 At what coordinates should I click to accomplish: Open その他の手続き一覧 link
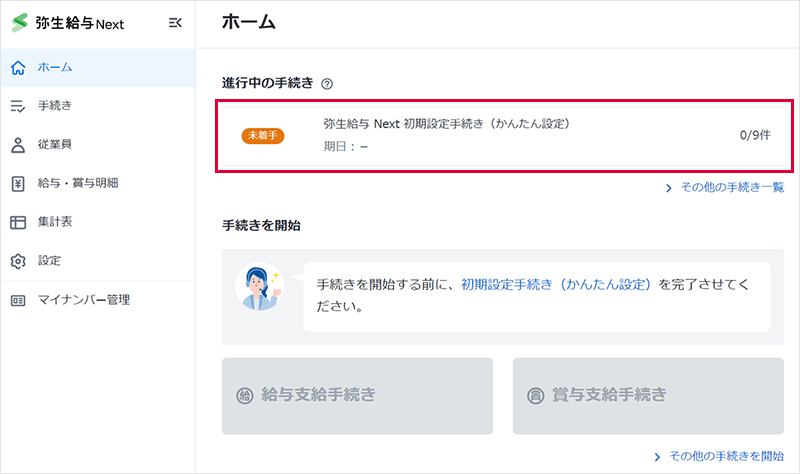pyautogui.click(x=732, y=188)
